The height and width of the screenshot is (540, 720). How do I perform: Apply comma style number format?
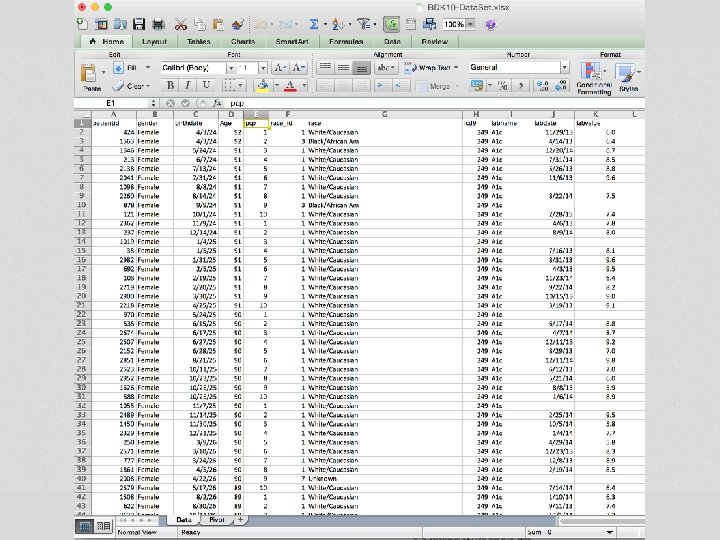click(521, 85)
